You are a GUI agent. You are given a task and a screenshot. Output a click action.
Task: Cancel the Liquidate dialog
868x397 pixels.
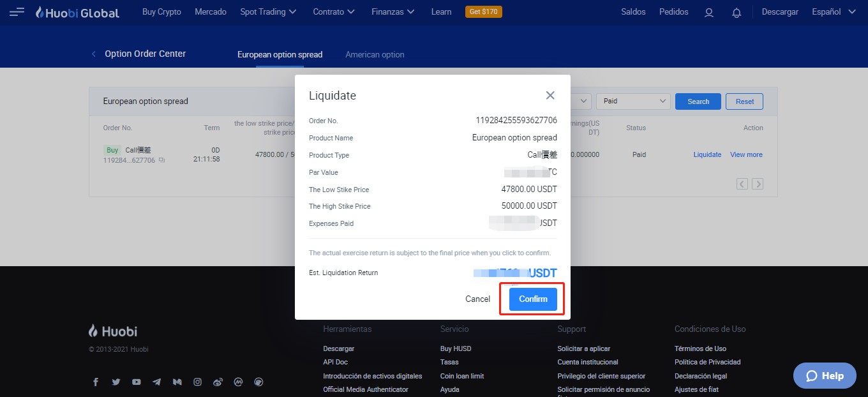pos(477,299)
